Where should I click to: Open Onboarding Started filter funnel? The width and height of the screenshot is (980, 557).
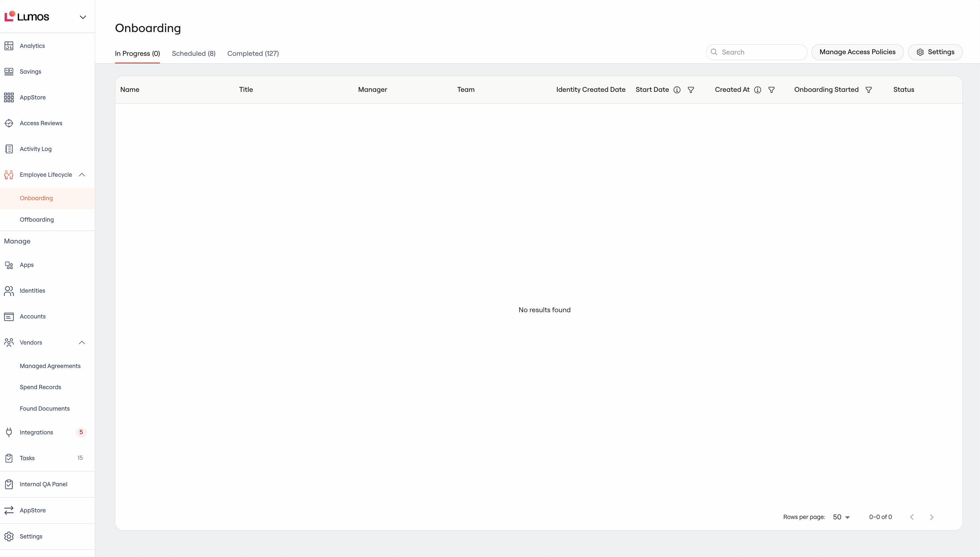[869, 90]
